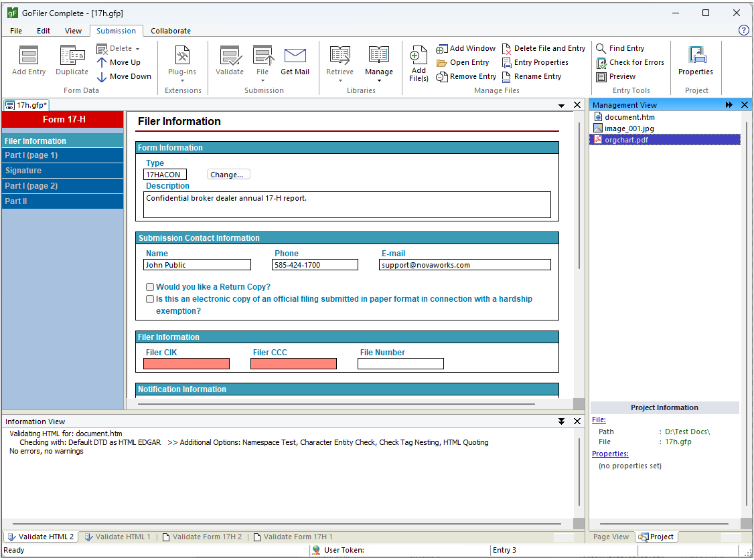Click the Retrieve libraries icon
The height and width of the screenshot is (560, 754).
[340, 56]
